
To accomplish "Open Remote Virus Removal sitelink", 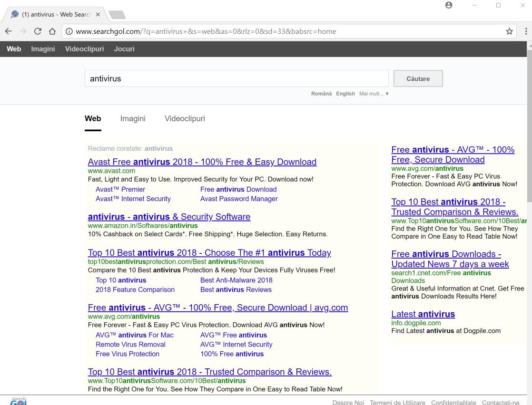I will [131, 345].
